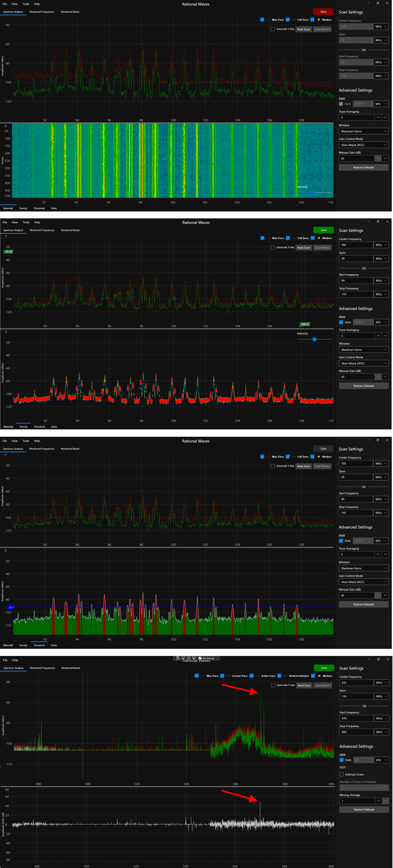The width and height of the screenshot is (393, 868).
Task: Open the Tools menu
Action: tap(26, 4)
